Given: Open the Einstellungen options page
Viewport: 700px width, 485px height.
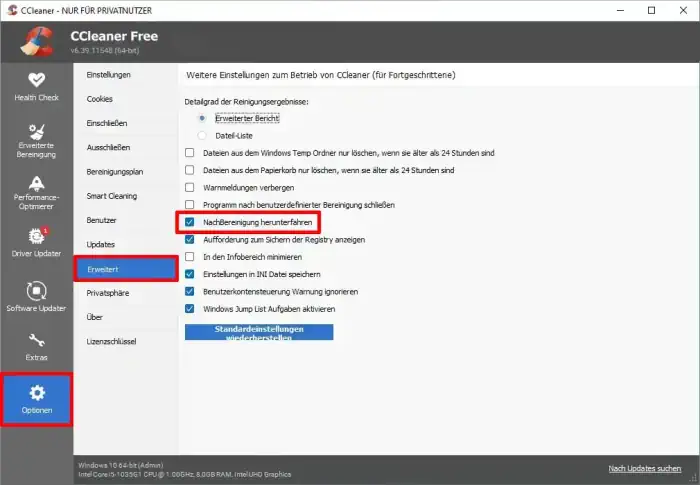Looking at the screenshot, I should pos(108,75).
